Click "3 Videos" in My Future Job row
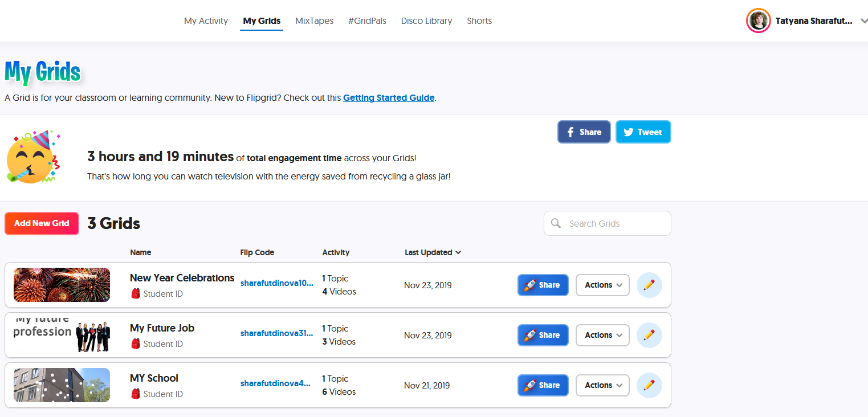Screen dimensions: 868x417 [x=339, y=342]
